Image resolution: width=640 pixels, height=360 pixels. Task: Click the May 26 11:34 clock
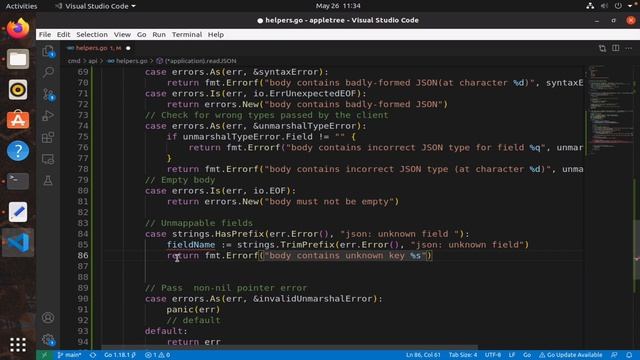[x=338, y=6]
